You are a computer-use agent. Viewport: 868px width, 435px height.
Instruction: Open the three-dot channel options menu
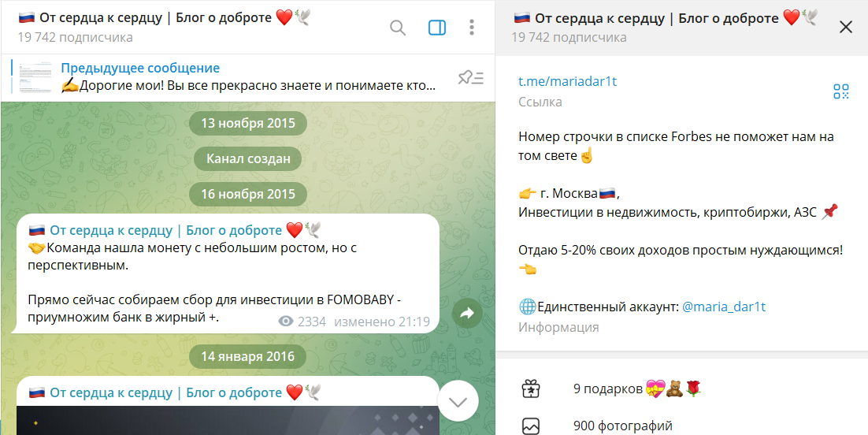[472, 27]
